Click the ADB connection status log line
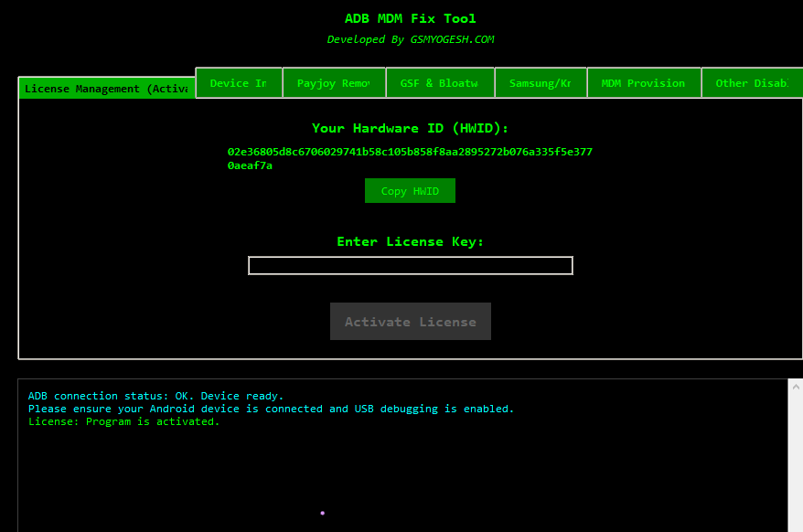Image resolution: width=803 pixels, height=532 pixels. click(x=155, y=396)
